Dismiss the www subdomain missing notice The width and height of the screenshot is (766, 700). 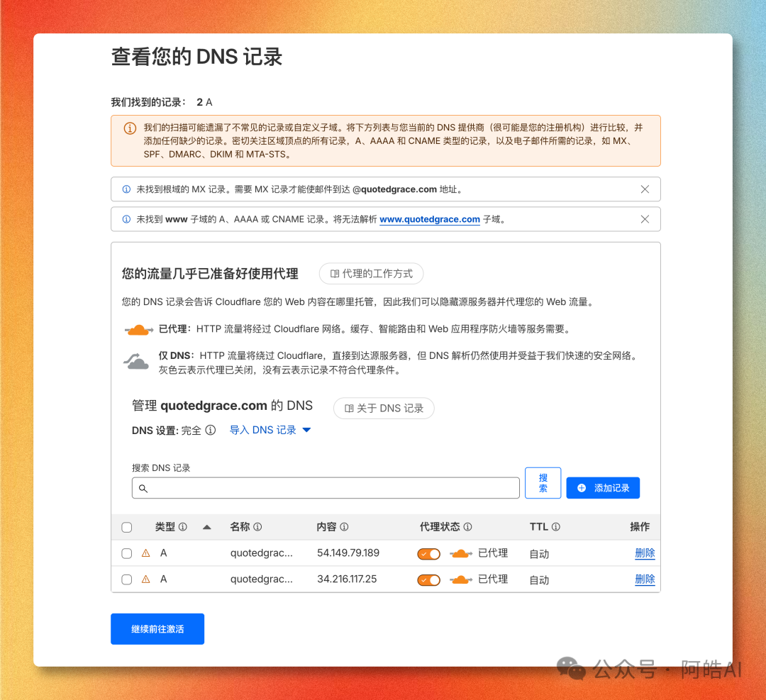pos(645,219)
